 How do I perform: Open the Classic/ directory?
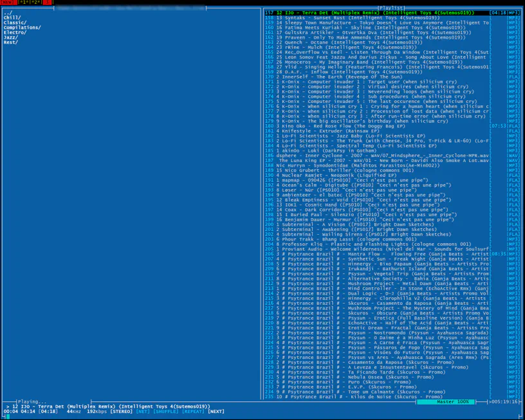point(15,23)
